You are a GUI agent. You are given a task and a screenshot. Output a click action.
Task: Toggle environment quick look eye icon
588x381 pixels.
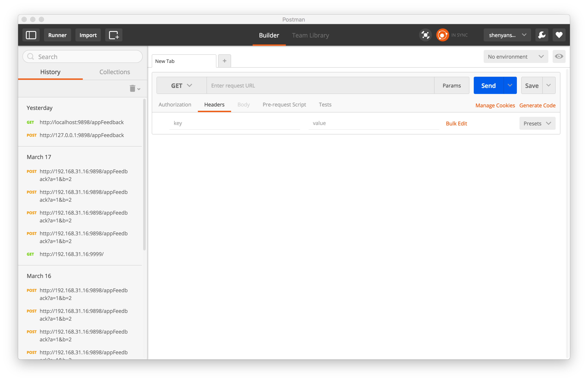[559, 57]
